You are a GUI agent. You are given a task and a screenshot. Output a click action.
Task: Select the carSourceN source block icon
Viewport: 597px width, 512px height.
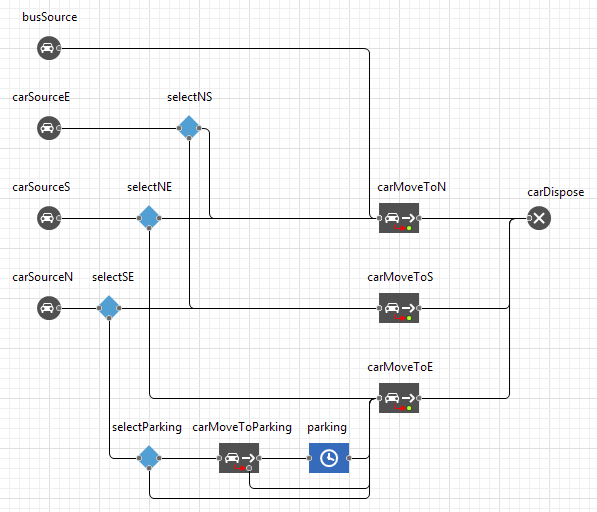click(x=49, y=308)
